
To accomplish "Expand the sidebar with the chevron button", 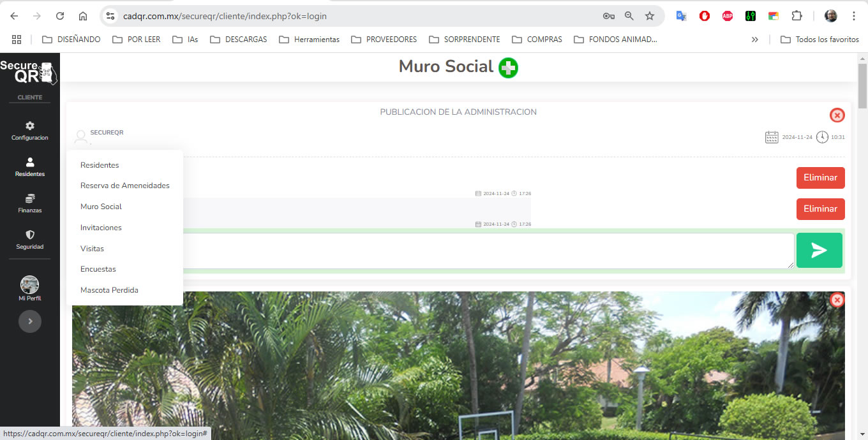I will 30,321.
